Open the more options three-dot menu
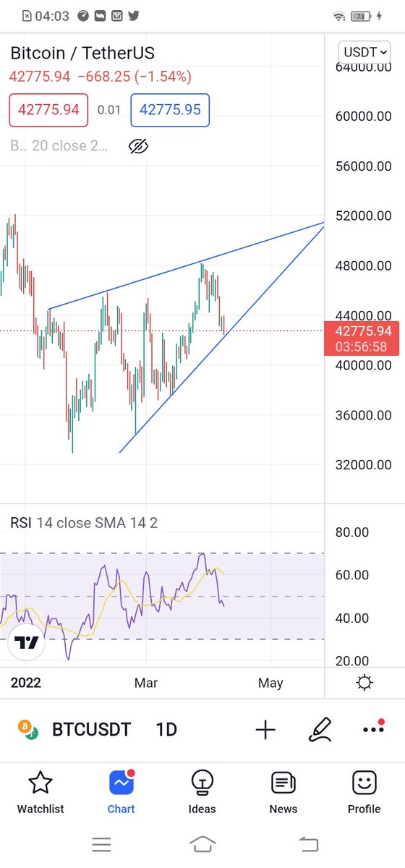Image resolution: width=405 pixels, height=868 pixels. pos(373,728)
